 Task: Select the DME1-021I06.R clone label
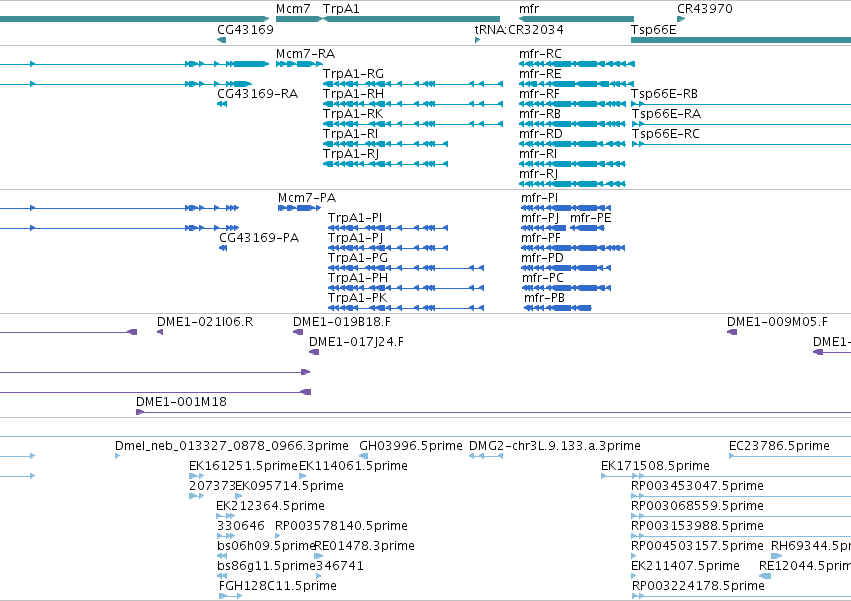(205, 322)
